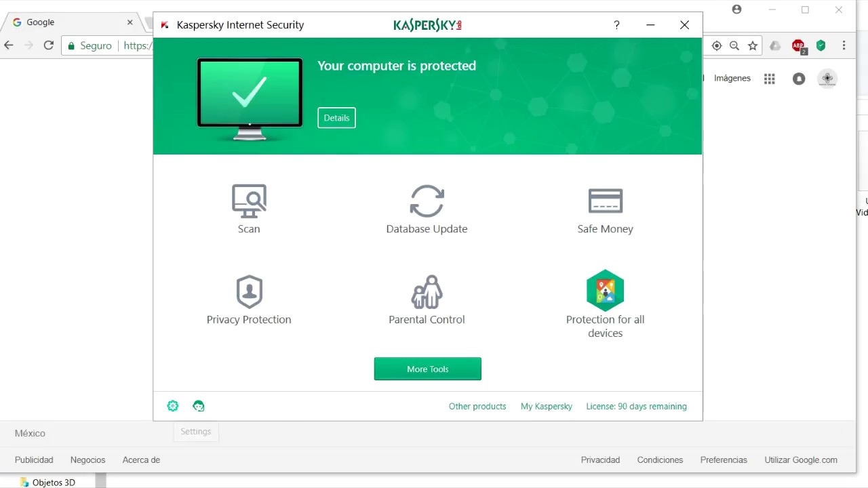This screenshot has height=488, width=868.
Task: Open Protection for all devices hexagon icon
Action: (605, 290)
